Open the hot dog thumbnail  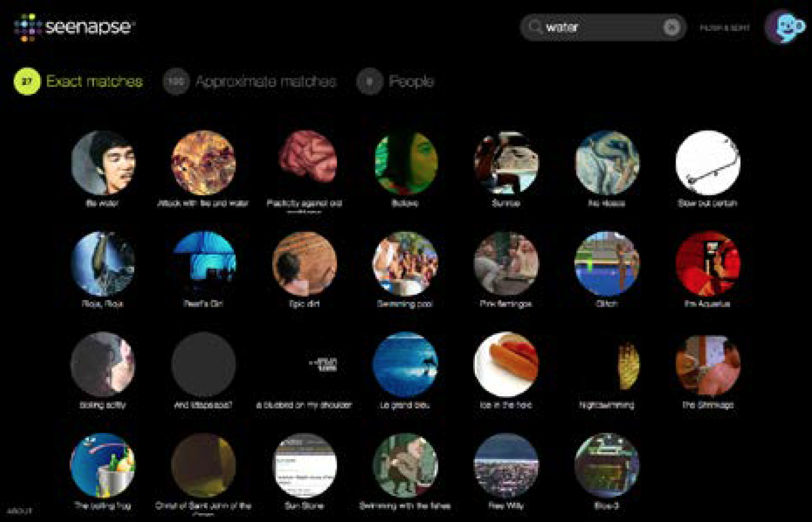pyautogui.click(x=506, y=364)
